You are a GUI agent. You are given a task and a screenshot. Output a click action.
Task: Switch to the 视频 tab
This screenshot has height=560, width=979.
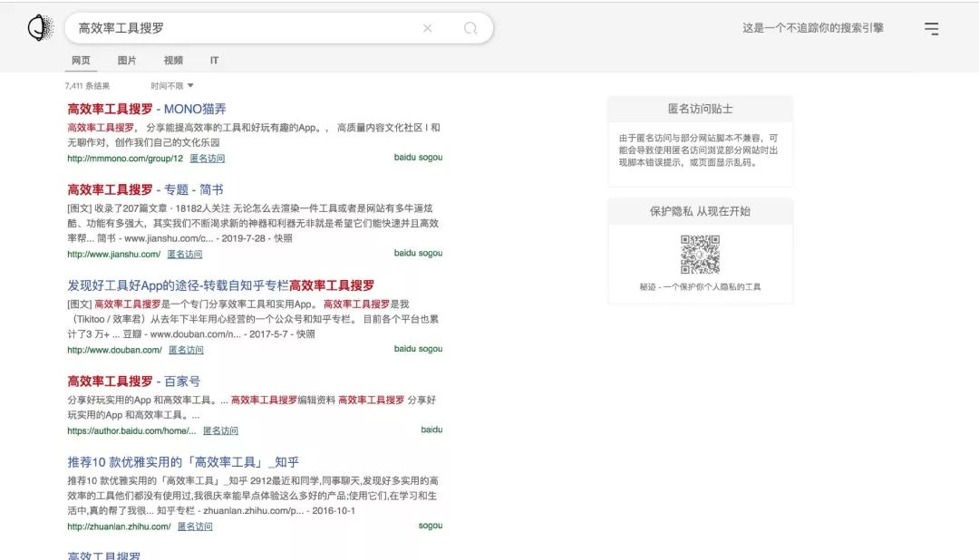173,61
